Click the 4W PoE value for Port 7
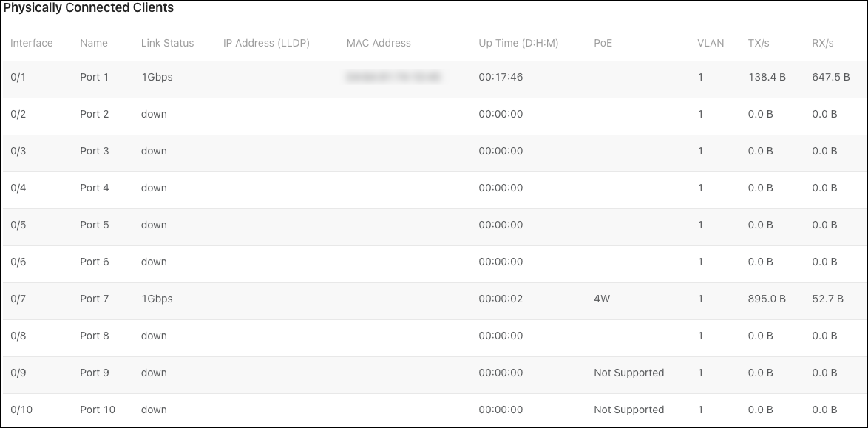Viewport: 868px width, 428px height. 602,299
